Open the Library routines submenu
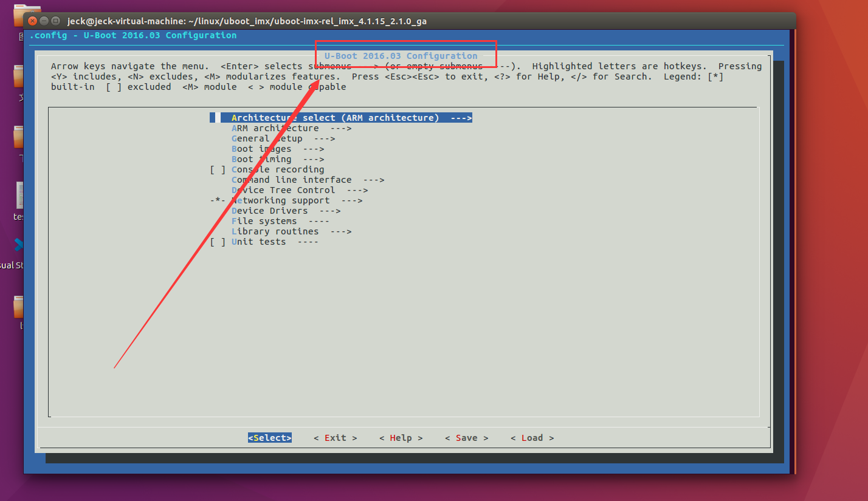Screen dimensions: 868x501 [x=291, y=231]
